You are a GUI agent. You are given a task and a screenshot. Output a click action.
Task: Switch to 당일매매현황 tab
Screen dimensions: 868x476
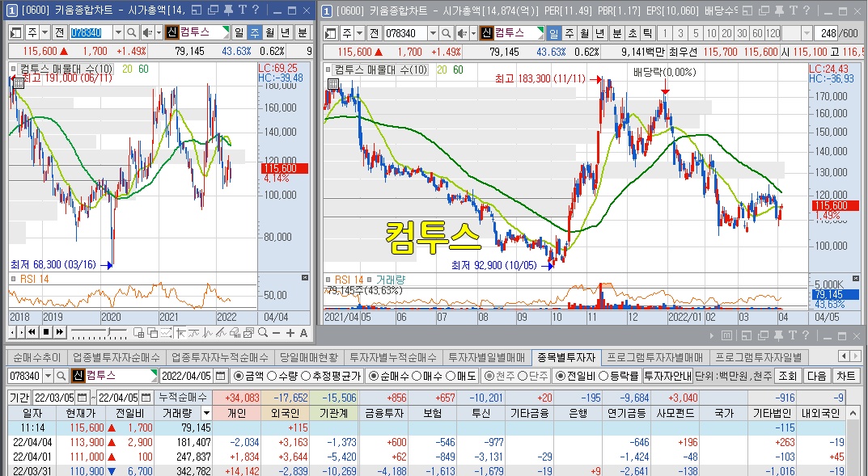point(308,357)
